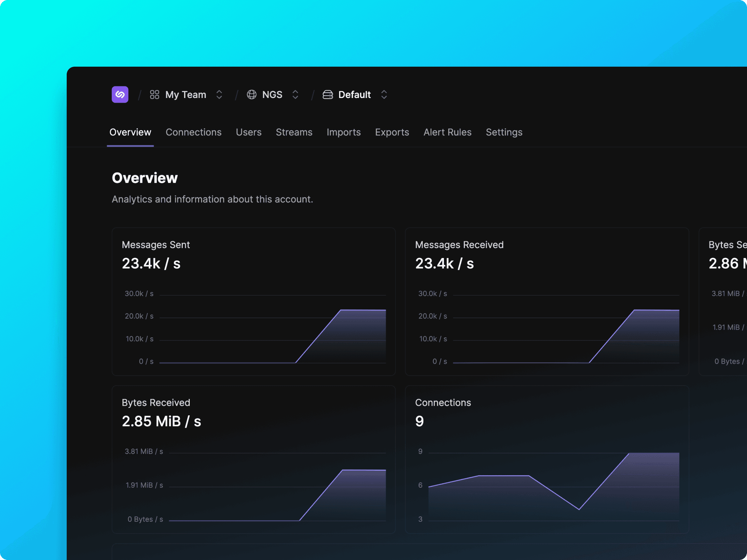Click the Messages Sent chart card
Viewport: 747px width, 560px height.
point(254,301)
